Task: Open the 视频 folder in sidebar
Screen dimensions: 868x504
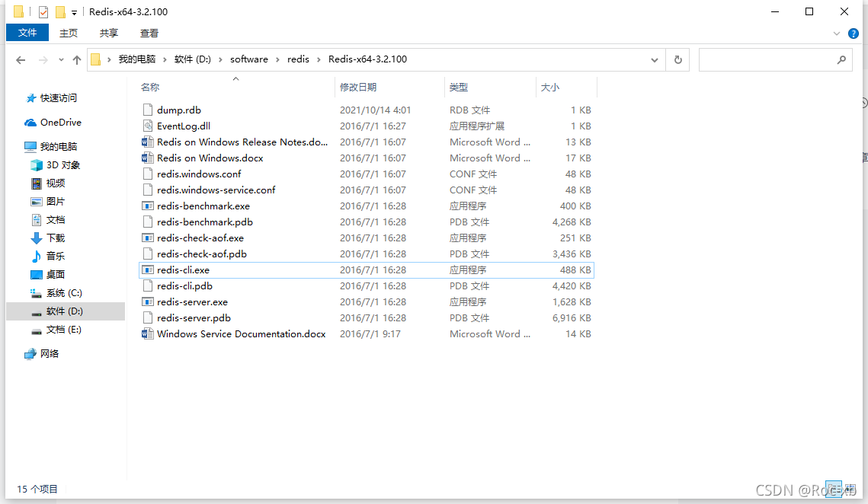Action: 48,183
